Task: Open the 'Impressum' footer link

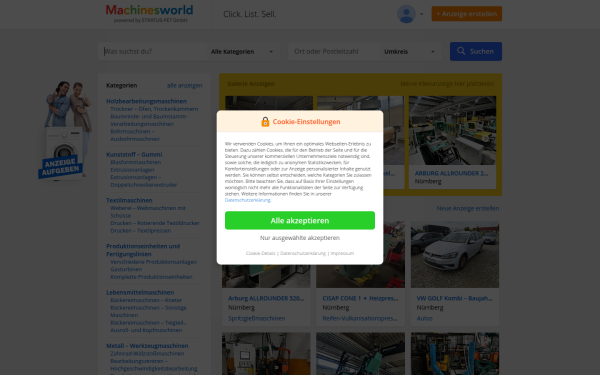Action: tap(342, 253)
